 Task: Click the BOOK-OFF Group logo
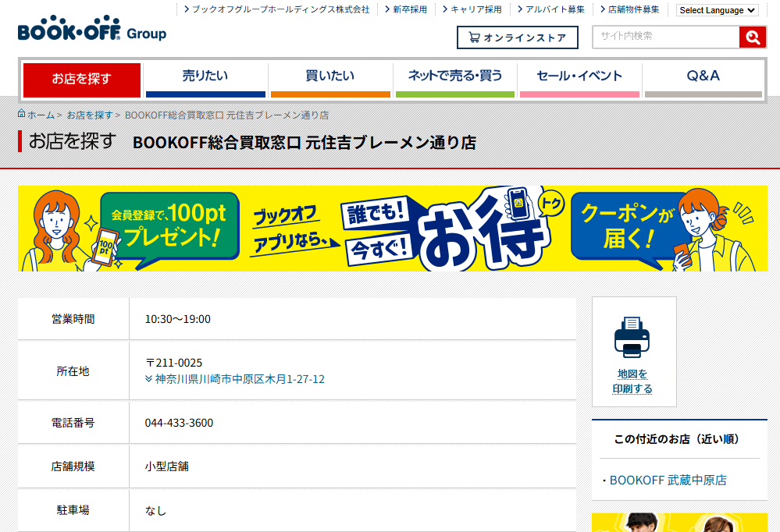coord(92,28)
